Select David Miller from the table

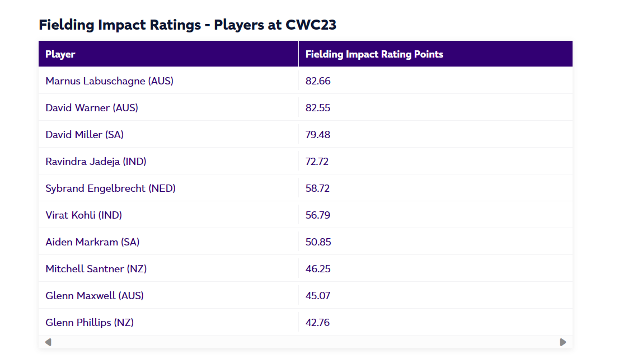coord(84,134)
